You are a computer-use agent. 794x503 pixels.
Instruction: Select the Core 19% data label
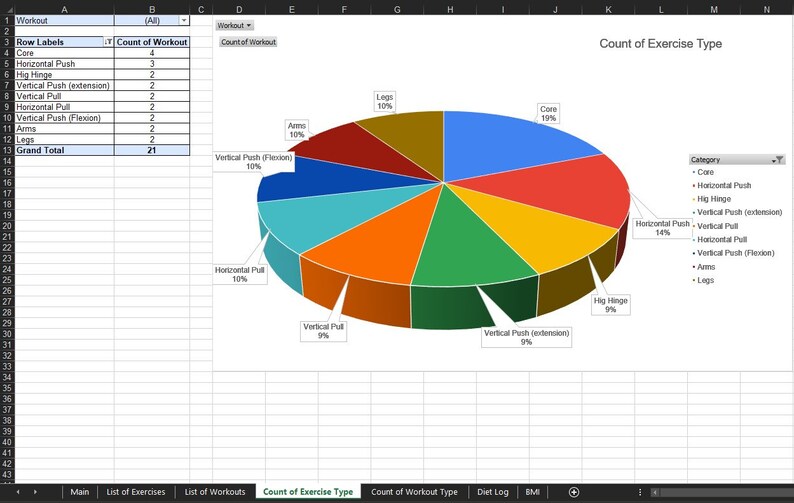pos(548,113)
